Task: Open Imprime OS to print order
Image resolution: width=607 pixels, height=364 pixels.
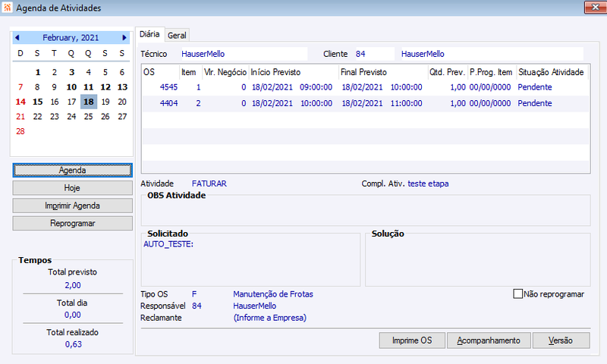Action: coord(412,340)
